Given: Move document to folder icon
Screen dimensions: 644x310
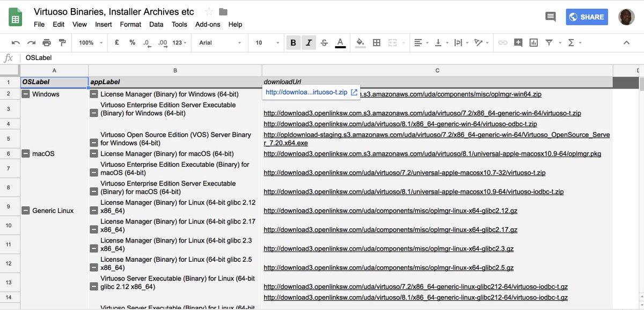Looking at the screenshot, I should coord(223,12).
